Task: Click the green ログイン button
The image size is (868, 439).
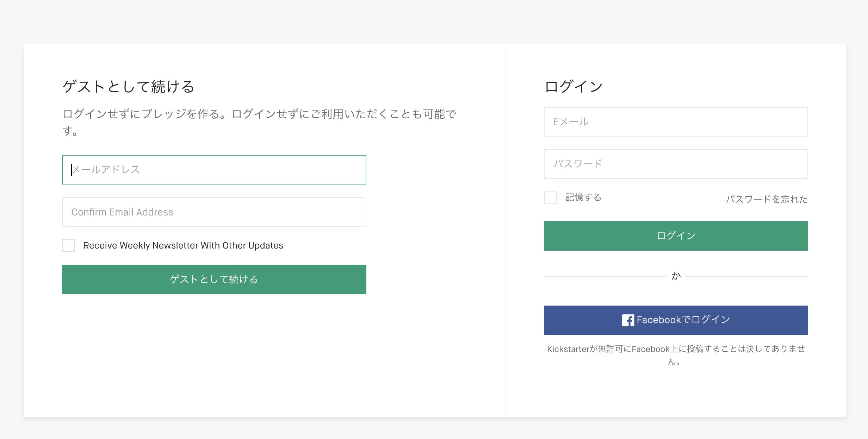Action: tap(676, 236)
